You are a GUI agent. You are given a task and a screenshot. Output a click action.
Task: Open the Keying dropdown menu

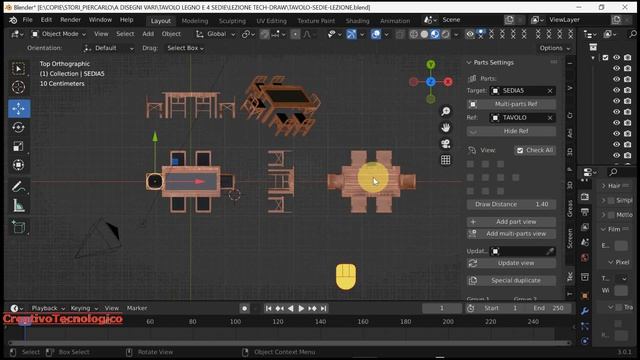84,308
